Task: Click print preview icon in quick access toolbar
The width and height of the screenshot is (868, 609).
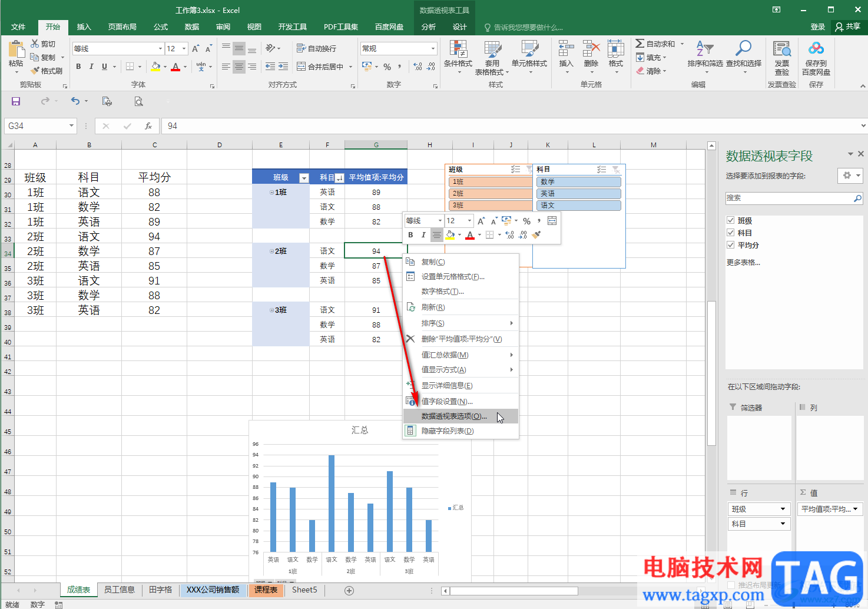Action: tap(138, 101)
